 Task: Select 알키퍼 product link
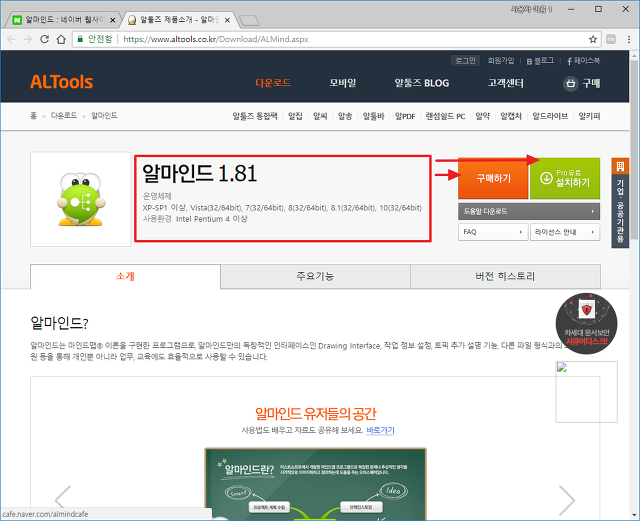click(x=589, y=116)
